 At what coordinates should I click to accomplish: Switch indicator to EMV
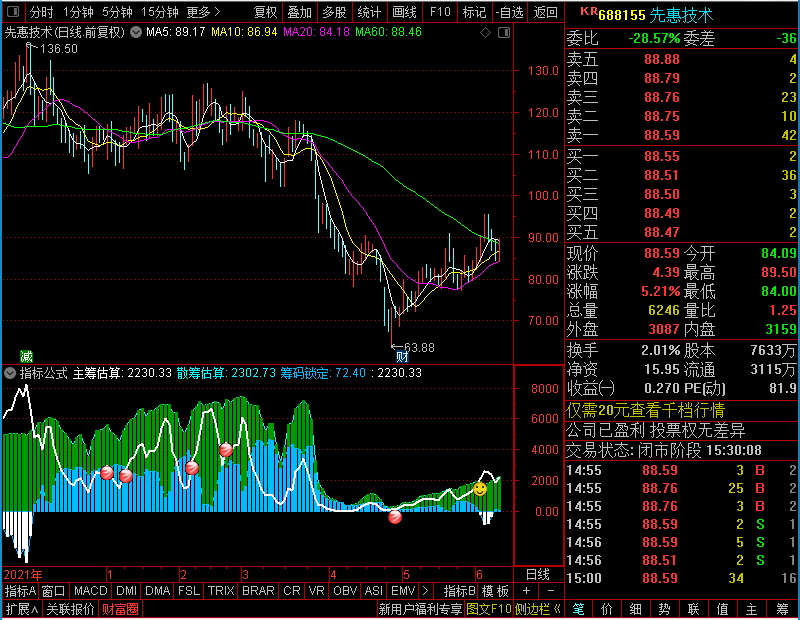pyautogui.click(x=403, y=591)
